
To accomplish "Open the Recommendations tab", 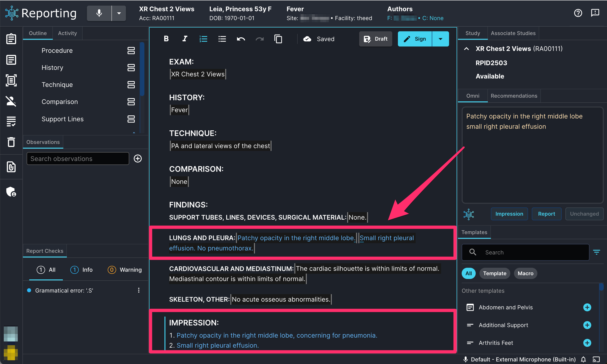I will click(x=514, y=96).
